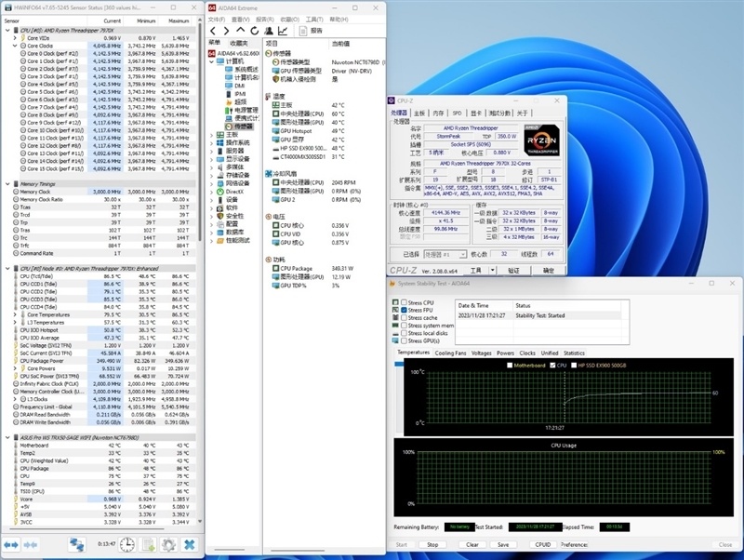Image resolution: width=744 pixels, height=560 pixels.
Task: Click the AIDA64 up-level arrow icon
Action: pyautogui.click(x=240, y=30)
